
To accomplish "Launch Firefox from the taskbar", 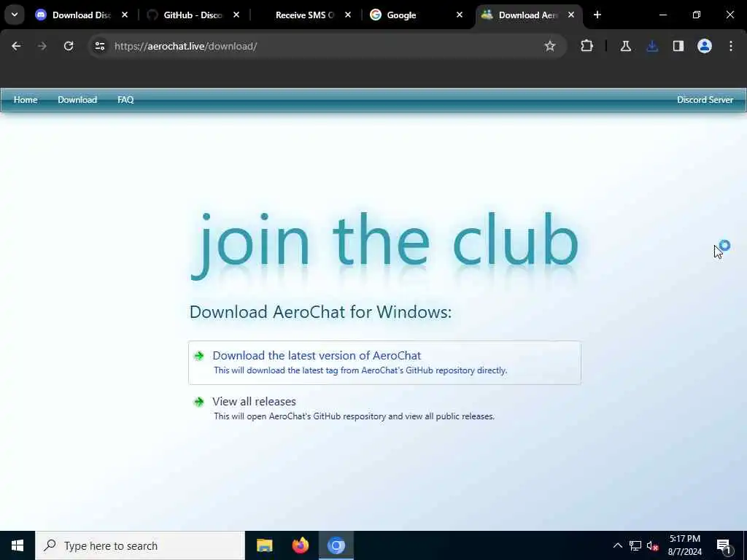I will (300, 545).
